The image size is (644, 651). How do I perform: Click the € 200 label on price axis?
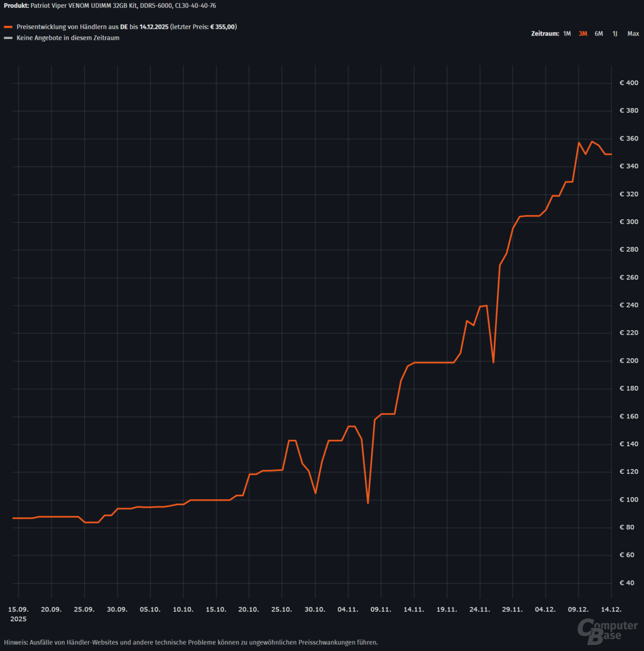pyautogui.click(x=628, y=361)
